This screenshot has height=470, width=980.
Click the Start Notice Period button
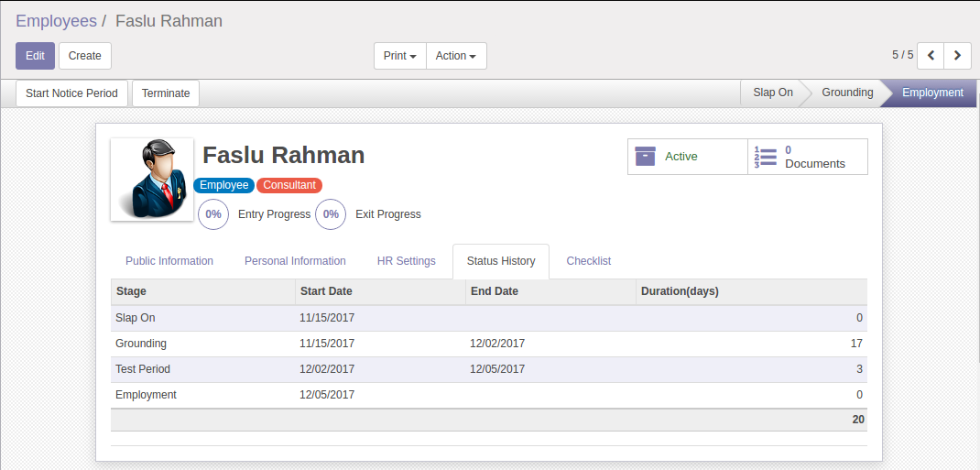point(71,93)
